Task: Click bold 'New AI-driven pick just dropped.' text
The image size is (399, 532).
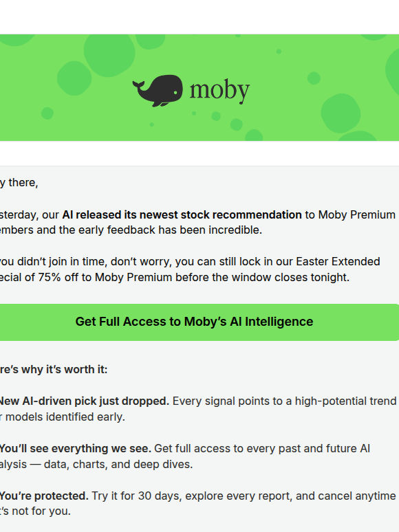Action: (84, 401)
